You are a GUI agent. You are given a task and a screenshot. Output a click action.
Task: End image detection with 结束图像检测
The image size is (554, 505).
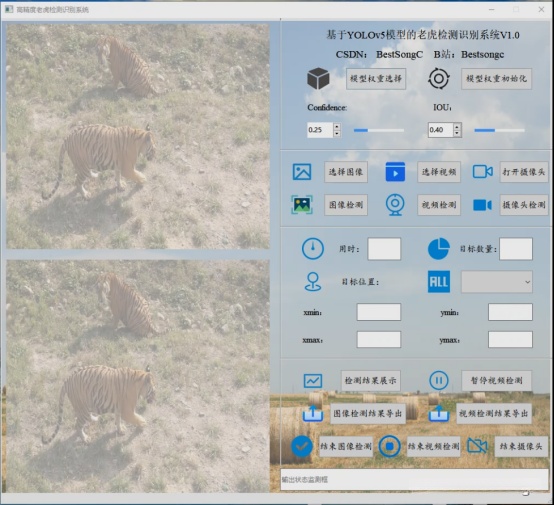coord(346,446)
